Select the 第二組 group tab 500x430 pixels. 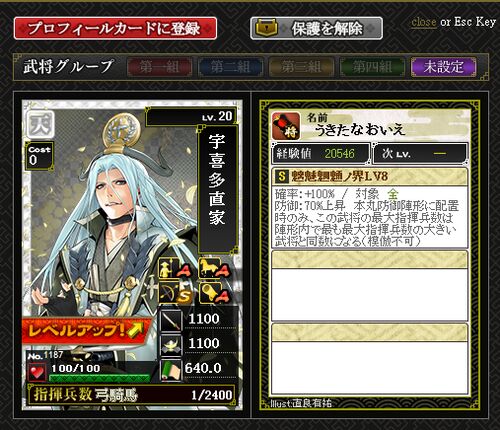(230, 67)
